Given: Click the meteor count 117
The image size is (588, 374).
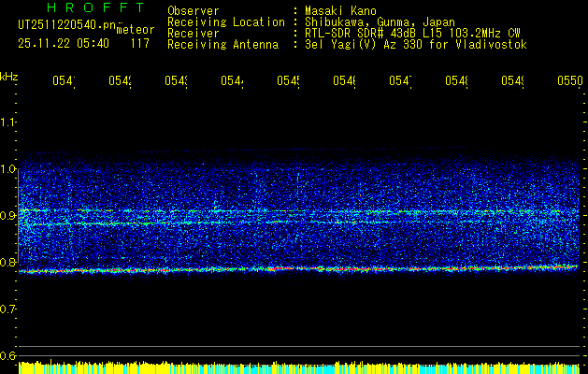Looking at the screenshot, I should pos(140,44).
